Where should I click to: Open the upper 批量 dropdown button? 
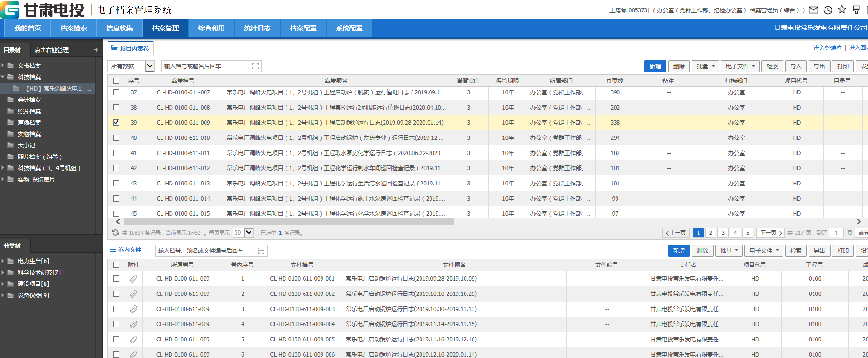coord(705,66)
